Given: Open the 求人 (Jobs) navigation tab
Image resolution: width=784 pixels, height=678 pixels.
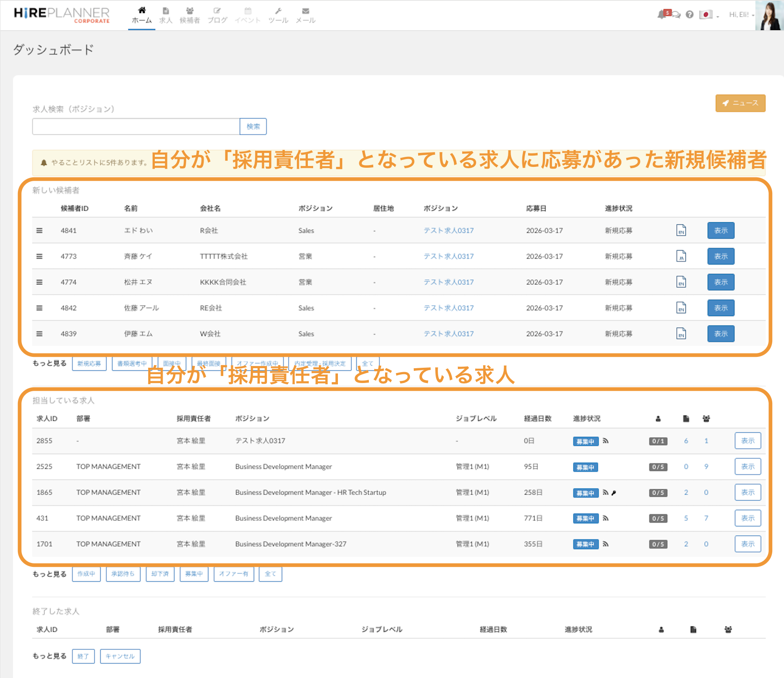Looking at the screenshot, I should (165, 15).
